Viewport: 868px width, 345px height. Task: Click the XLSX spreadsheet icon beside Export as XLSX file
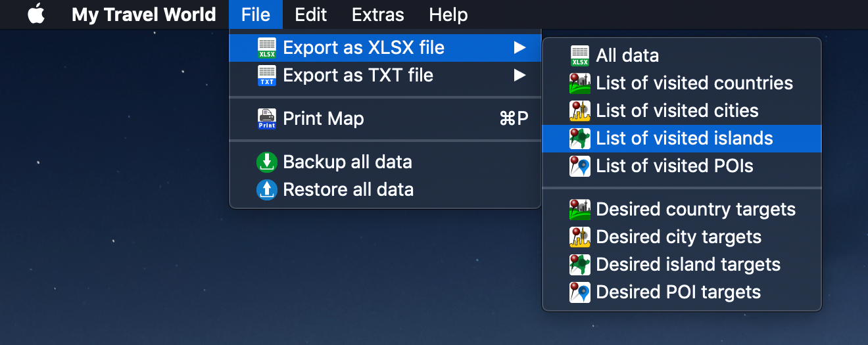click(x=267, y=48)
